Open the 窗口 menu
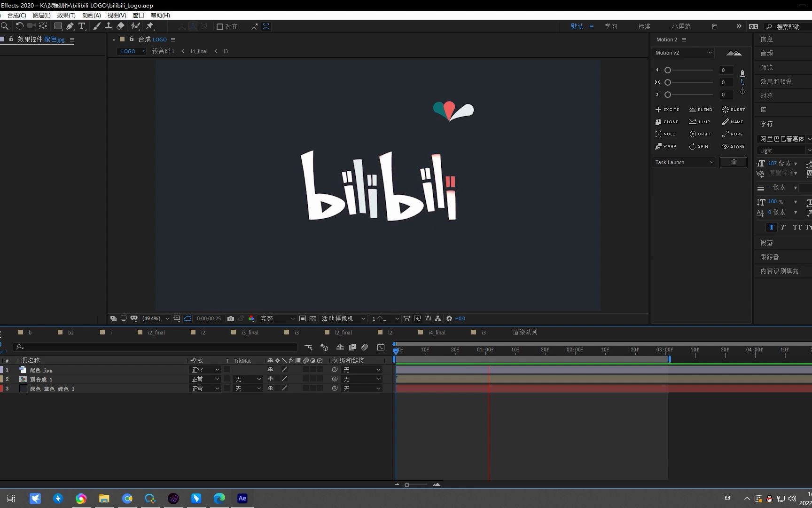Image resolution: width=812 pixels, height=508 pixels. point(139,16)
